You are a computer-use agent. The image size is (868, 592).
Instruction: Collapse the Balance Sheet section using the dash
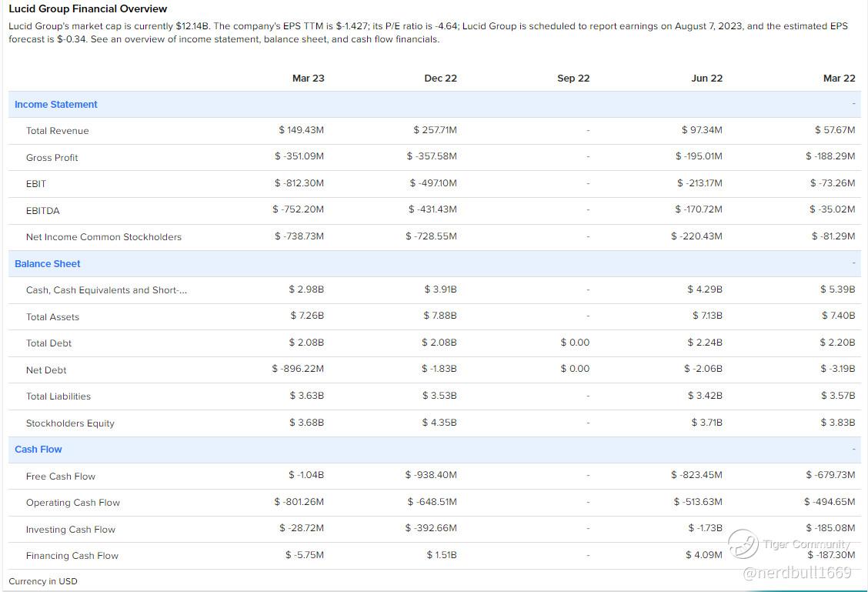(x=853, y=263)
